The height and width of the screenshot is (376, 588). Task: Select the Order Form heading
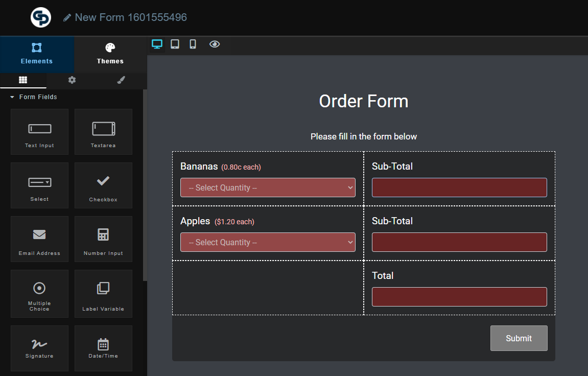click(x=363, y=101)
